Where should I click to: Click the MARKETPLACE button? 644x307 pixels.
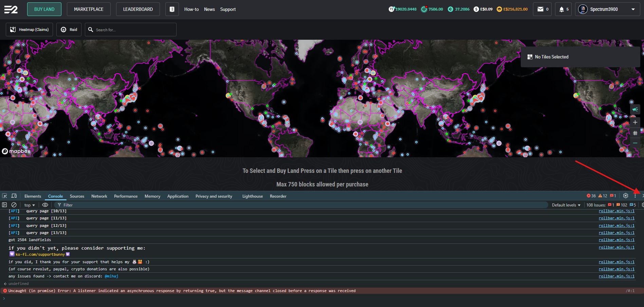(x=89, y=9)
